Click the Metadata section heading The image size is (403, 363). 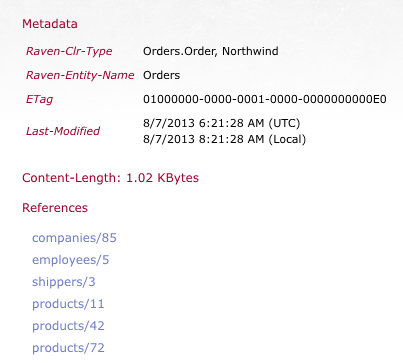[x=50, y=24]
